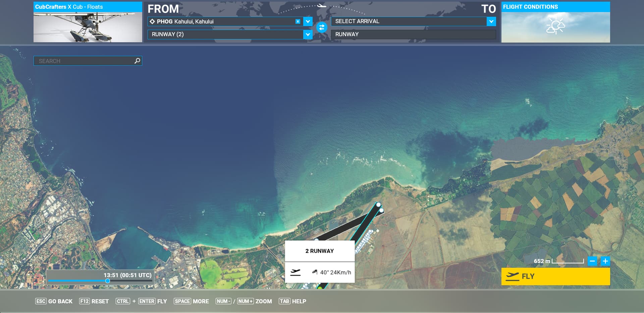
Task: Click the takeoff icon in runway popup
Action: pos(295,272)
